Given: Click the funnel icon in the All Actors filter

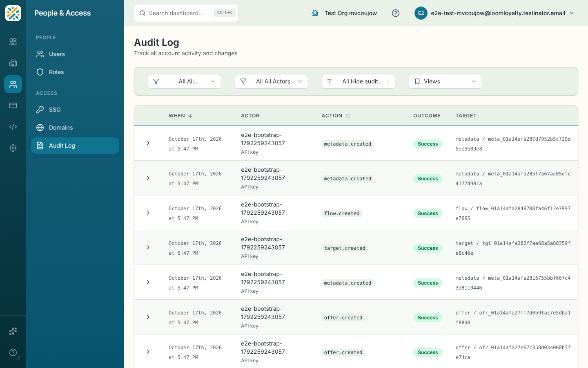Looking at the screenshot, I should click(x=243, y=81).
